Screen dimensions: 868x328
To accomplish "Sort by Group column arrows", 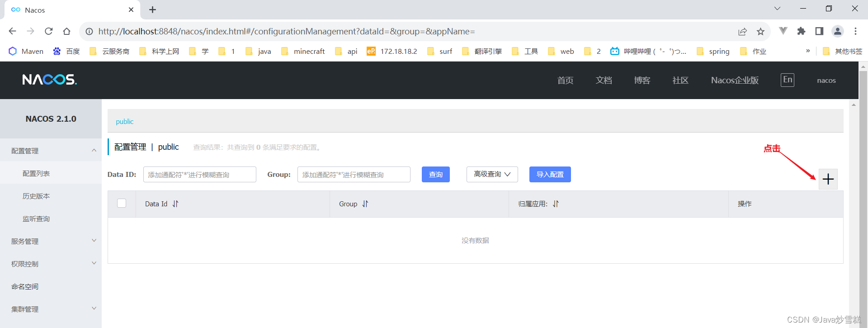I will click(x=365, y=204).
